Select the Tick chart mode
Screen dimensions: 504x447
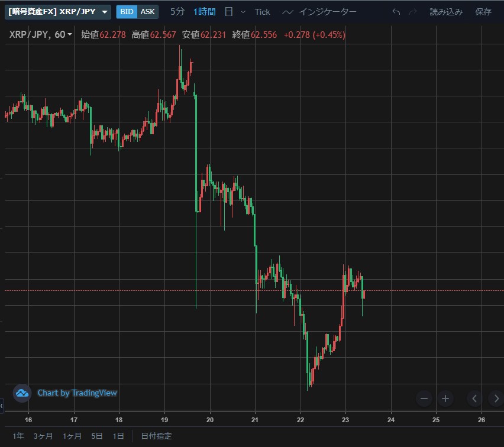[x=262, y=12]
